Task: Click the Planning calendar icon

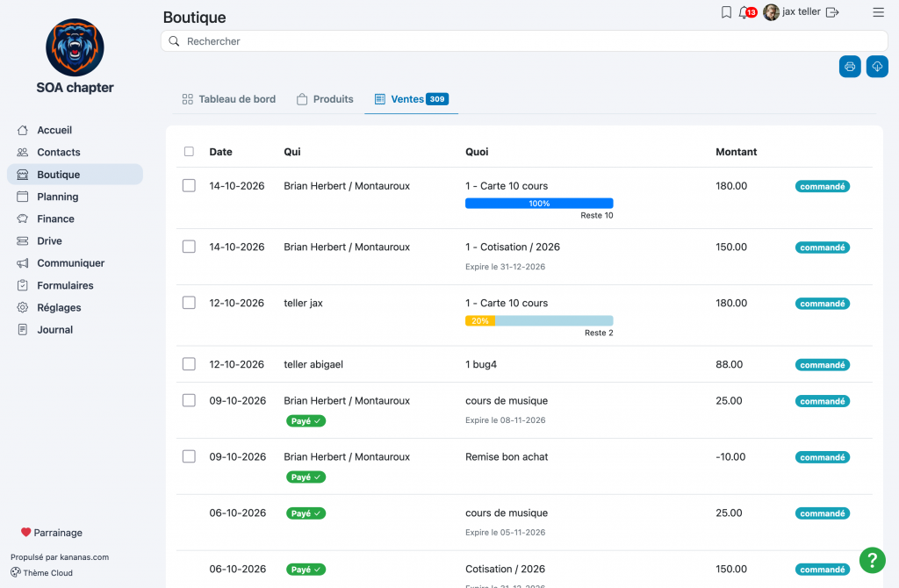Action: click(22, 197)
